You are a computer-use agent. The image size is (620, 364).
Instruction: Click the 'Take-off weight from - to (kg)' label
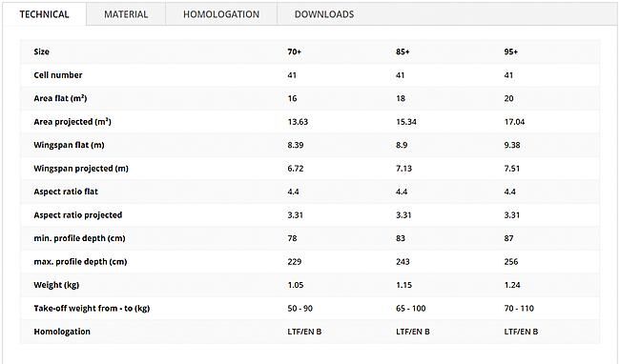(x=92, y=308)
